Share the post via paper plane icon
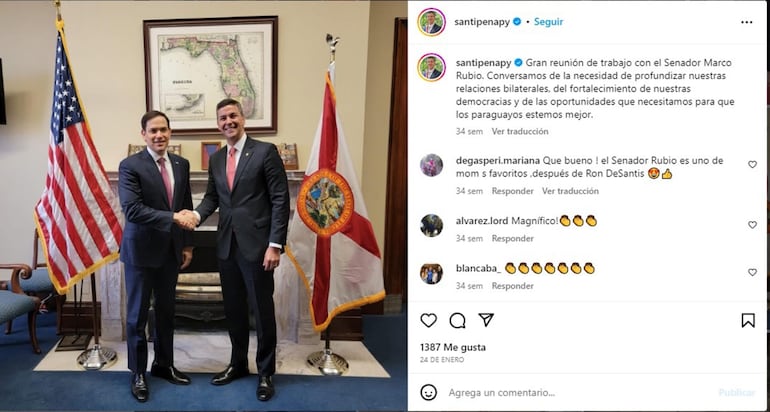 (486, 320)
